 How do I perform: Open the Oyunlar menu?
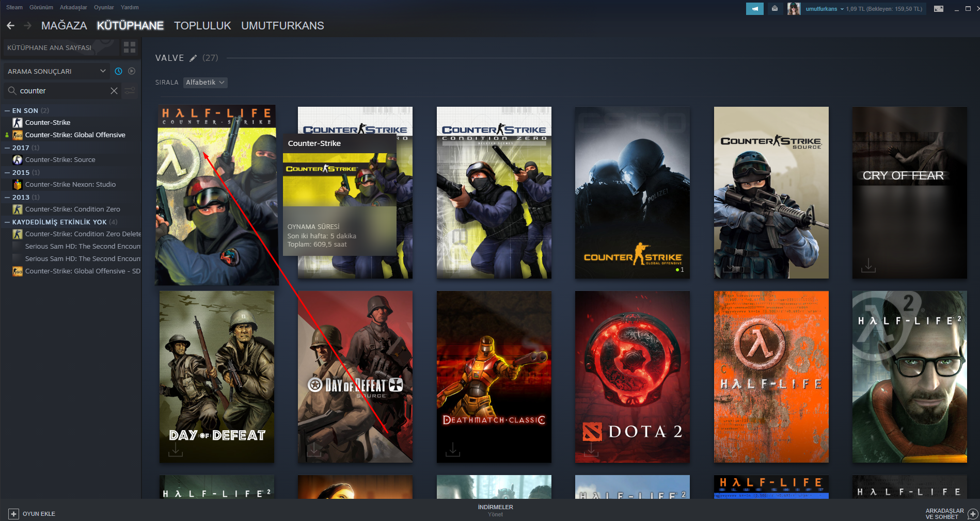[104, 7]
